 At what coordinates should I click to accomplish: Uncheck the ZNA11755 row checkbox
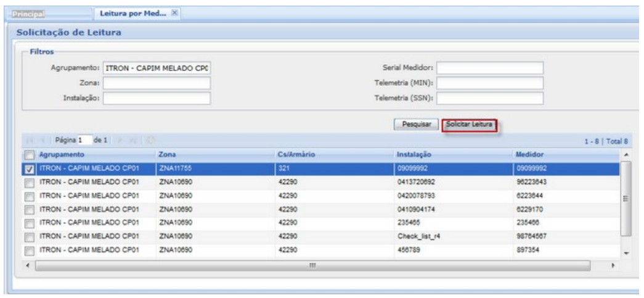29,168
